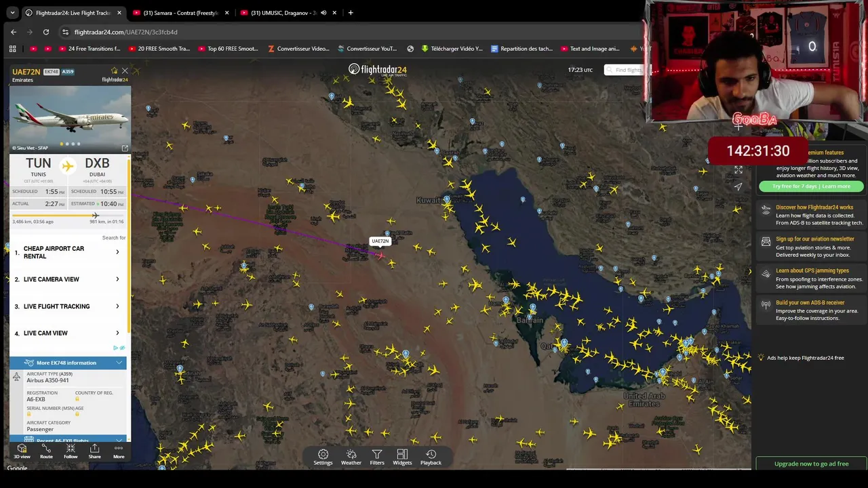Click the UAE72N callsign label on map
Screen dimensions: 868x488
pos(380,241)
